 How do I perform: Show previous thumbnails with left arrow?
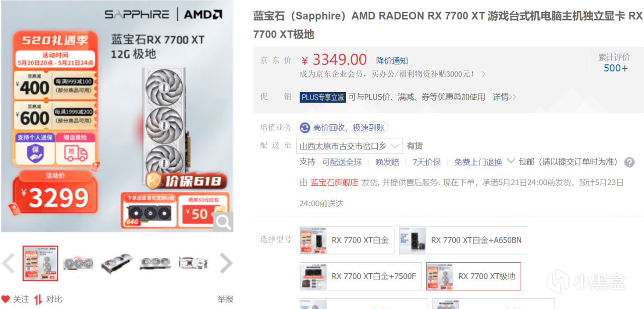(9, 263)
